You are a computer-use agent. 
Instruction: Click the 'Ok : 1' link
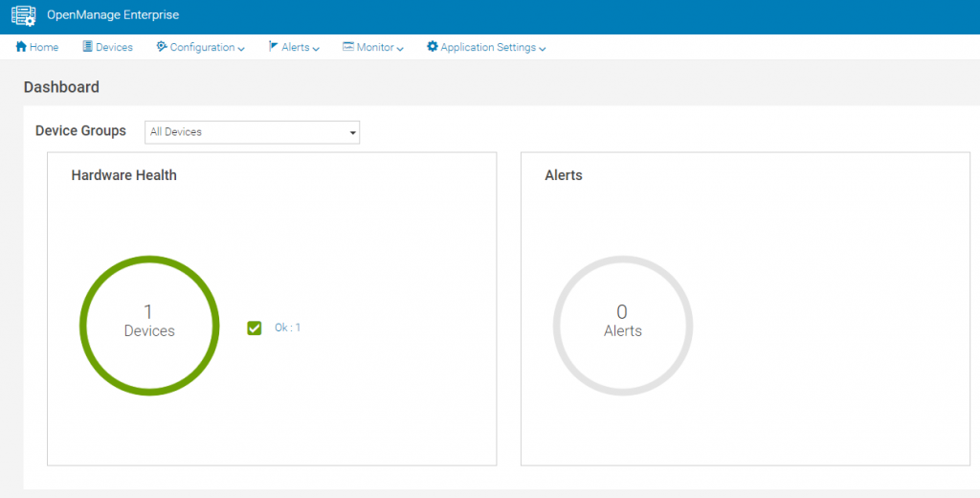click(287, 328)
